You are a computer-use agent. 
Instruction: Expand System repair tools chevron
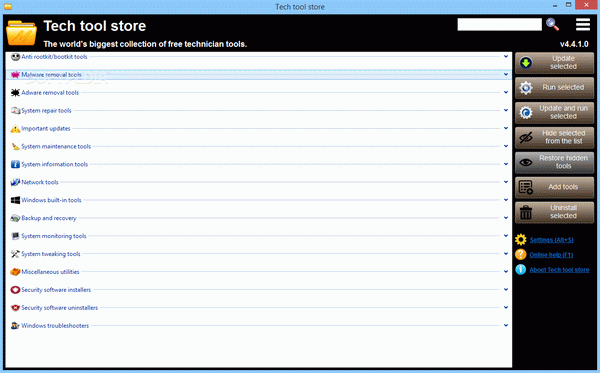click(x=506, y=110)
